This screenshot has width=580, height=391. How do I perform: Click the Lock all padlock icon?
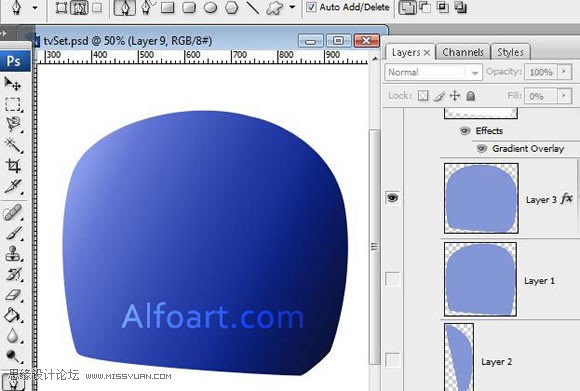point(471,96)
